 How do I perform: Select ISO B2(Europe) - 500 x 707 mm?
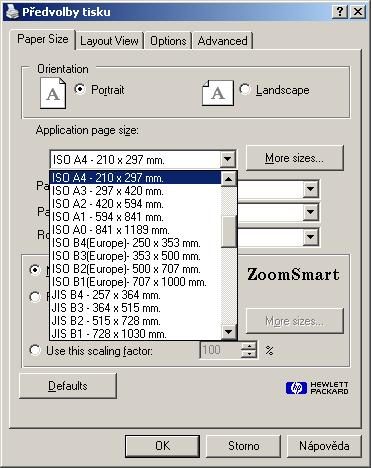tap(135, 269)
